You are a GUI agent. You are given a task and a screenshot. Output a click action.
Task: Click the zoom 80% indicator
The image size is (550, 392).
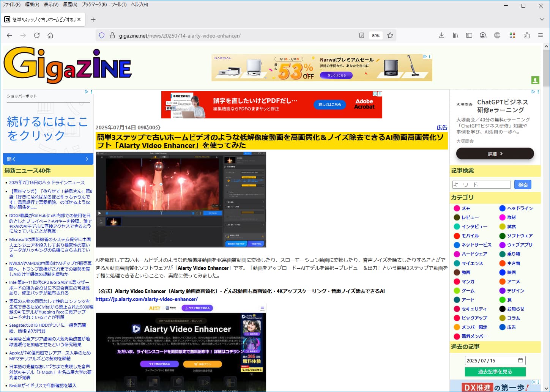(x=376, y=35)
